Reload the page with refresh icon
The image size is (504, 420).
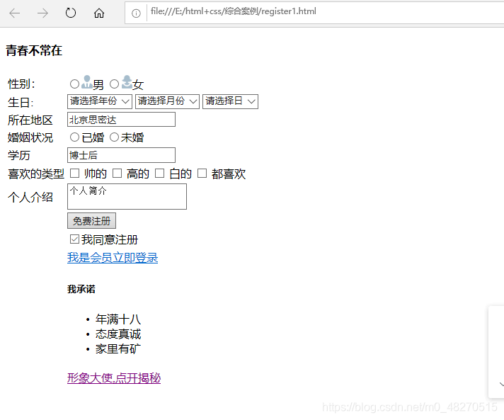[71, 13]
